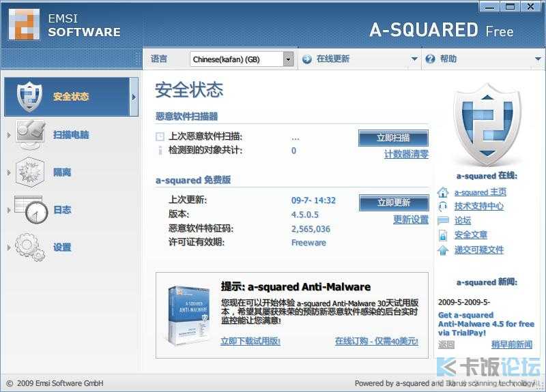Select the 安全状态 sidebar item
Image resolution: width=546 pixels, height=392 pixels.
click(71, 97)
